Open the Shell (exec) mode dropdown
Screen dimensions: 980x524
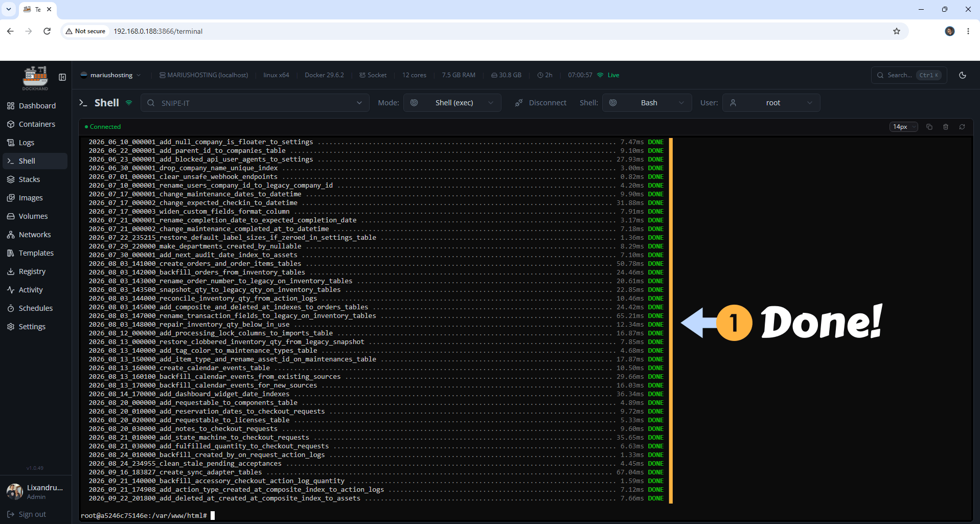[452, 103]
